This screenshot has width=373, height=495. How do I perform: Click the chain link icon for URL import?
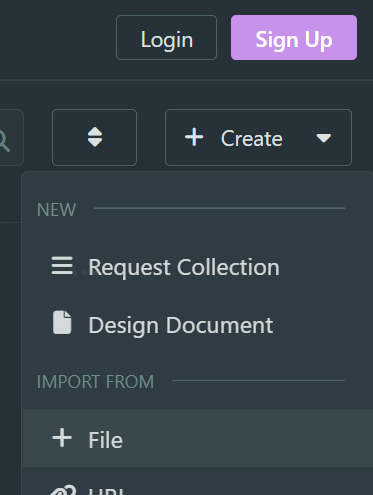63,490
